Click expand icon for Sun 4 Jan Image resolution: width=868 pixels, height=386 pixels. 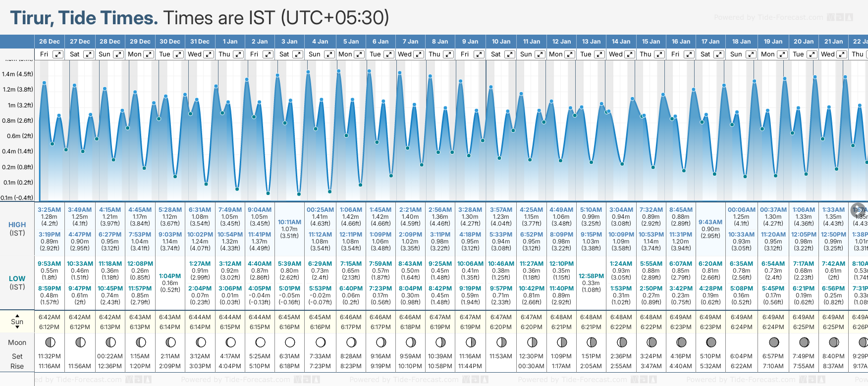[x=328, y=54]
